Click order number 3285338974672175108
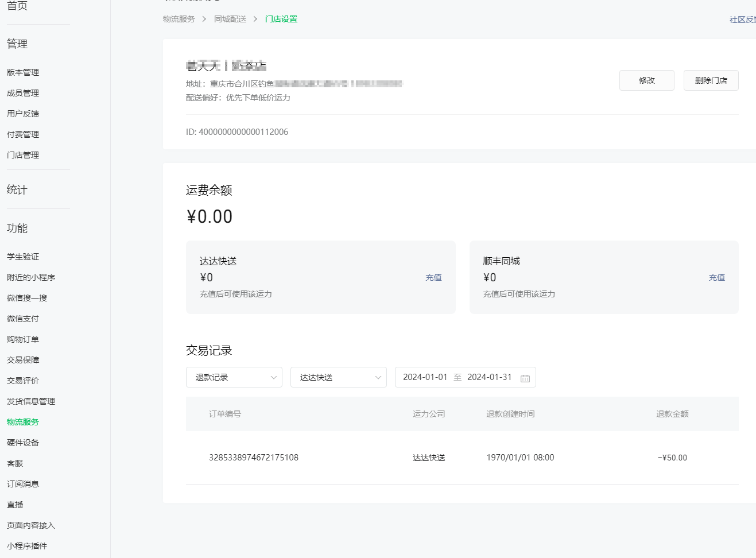The image size is (756, 558). pyautogui.click(x=254, y=458)
